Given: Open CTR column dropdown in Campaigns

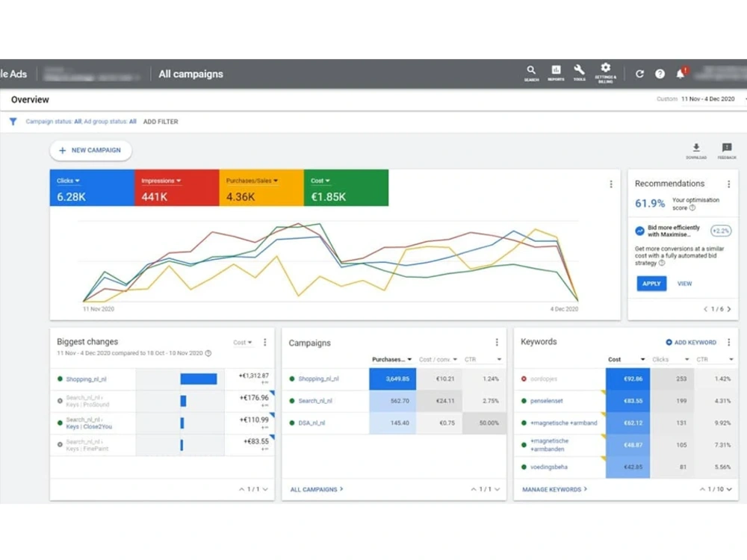Looking at the screenshot, I should 483,360.
